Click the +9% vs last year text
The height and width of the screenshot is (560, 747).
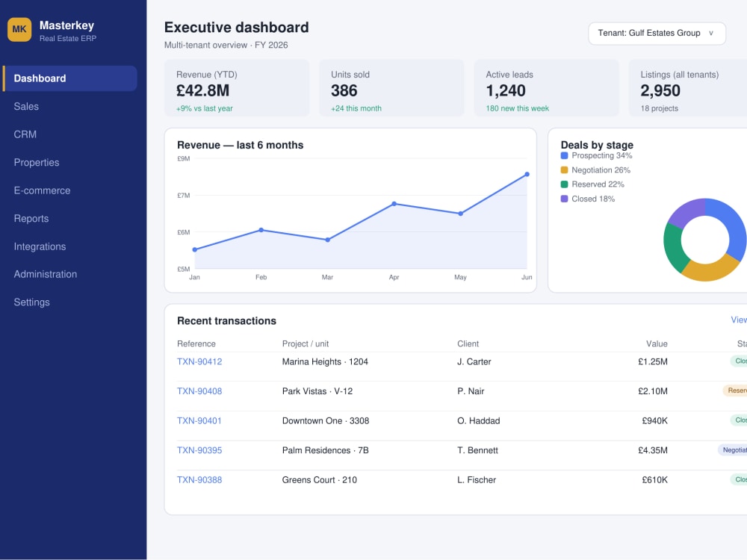pos(205,108)
